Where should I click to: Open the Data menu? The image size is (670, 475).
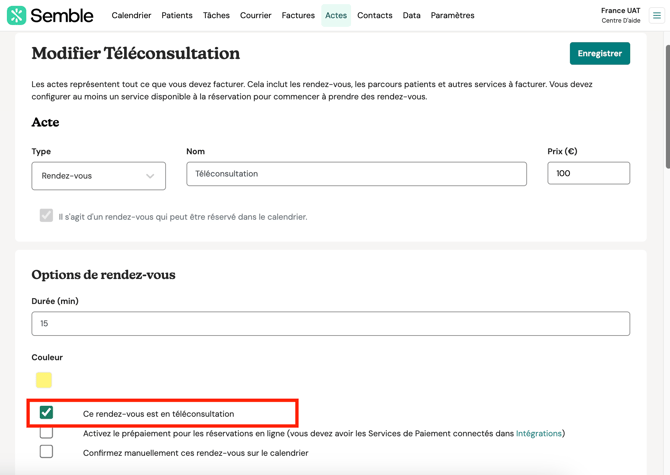coord(411,16)
